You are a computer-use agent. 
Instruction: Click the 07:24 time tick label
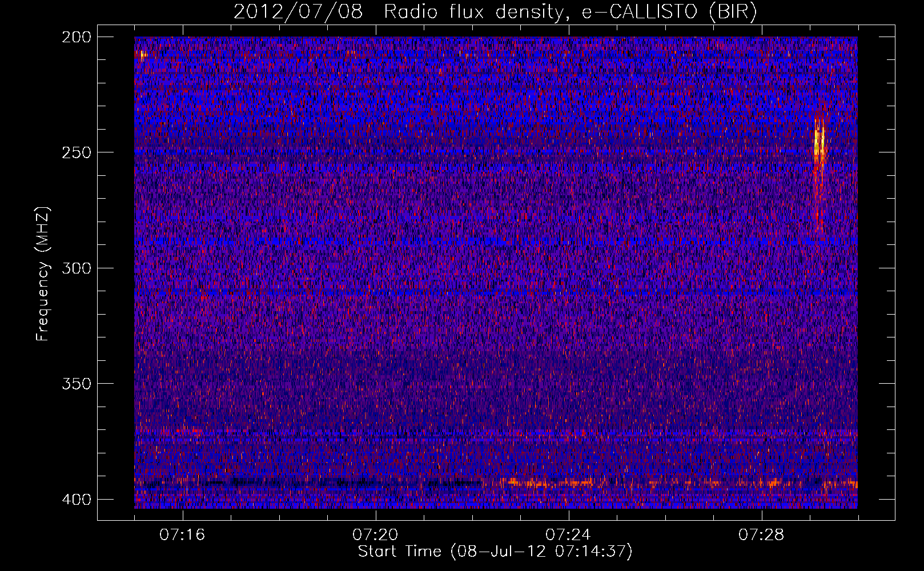click(568, 535)
